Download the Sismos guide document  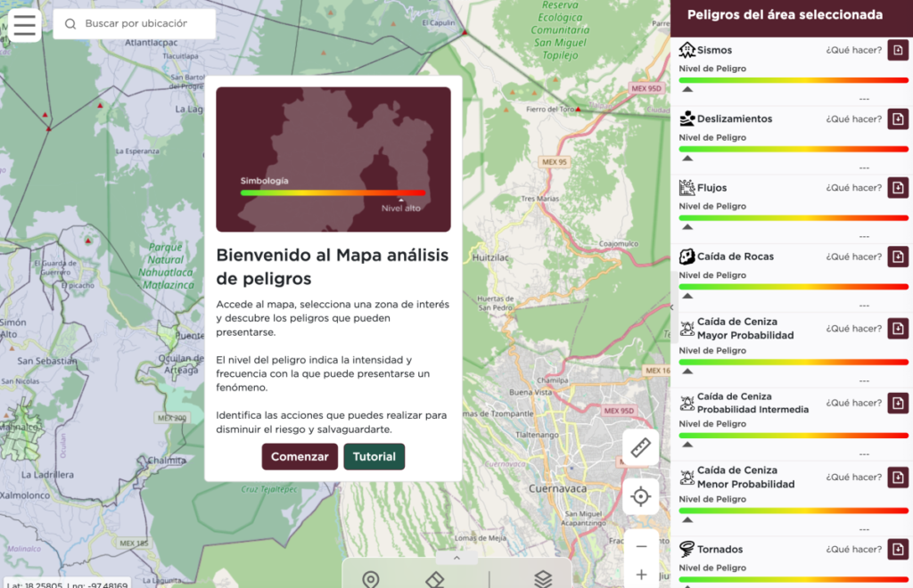click(897, 50)
